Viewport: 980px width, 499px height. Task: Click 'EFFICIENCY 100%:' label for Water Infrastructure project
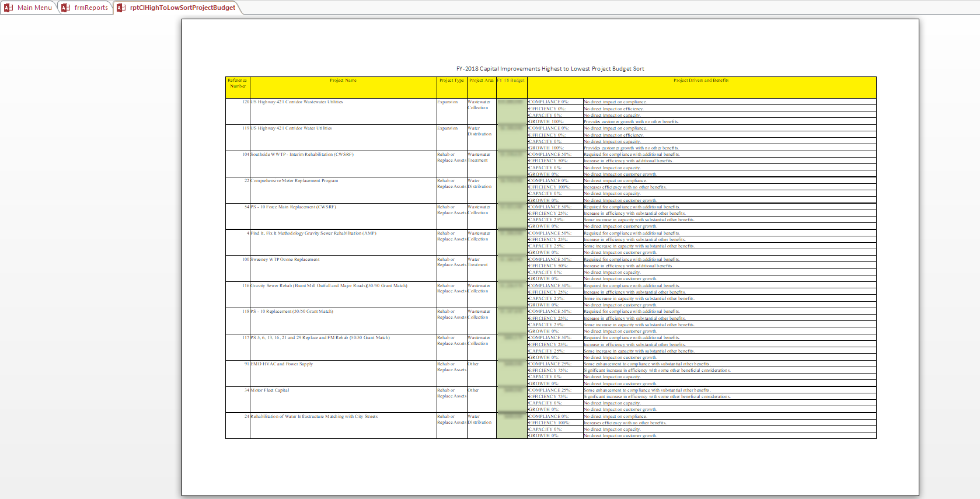(549, 423)
